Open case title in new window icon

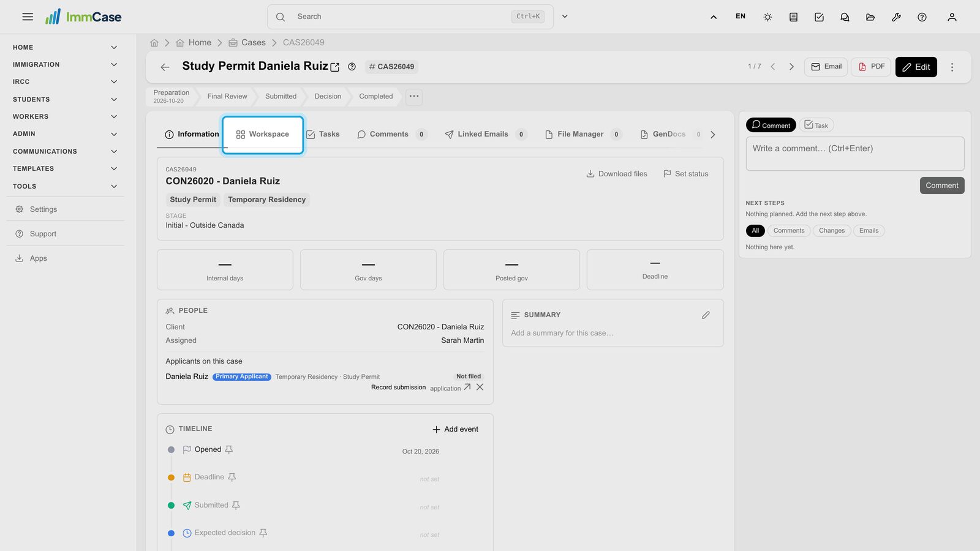(335, 67)
